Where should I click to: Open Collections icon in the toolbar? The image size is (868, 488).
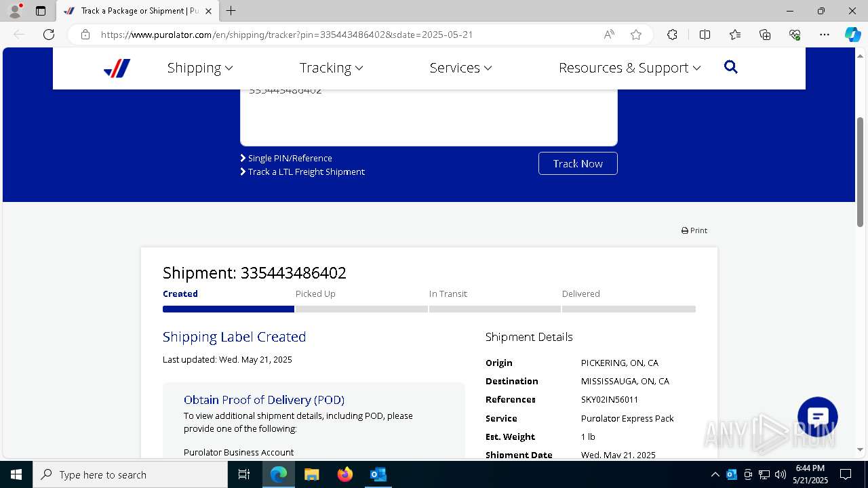click(x=765, y=35)
